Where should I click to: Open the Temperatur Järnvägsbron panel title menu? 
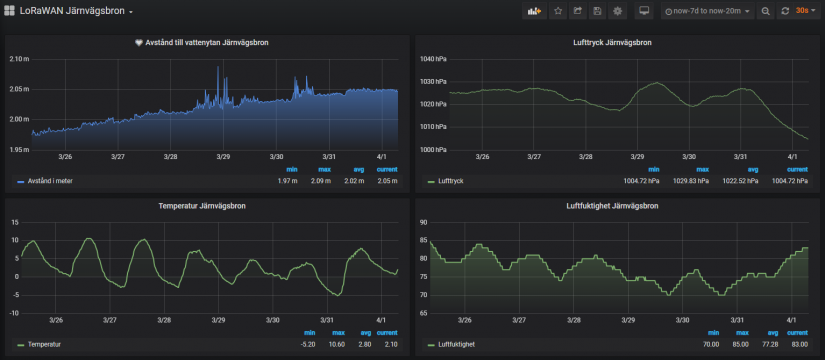pyautogui.click(x=202, y=206)
